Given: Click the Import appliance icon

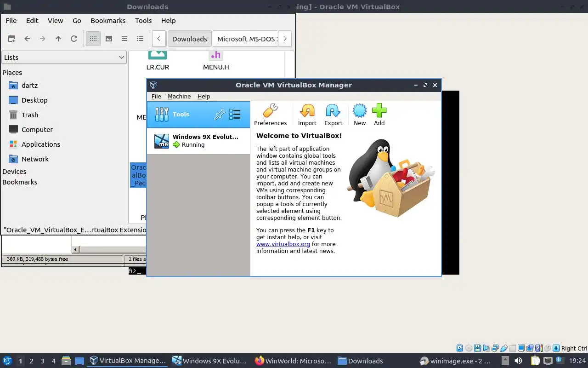Looking at the screenshot, I should pos(307,115).
